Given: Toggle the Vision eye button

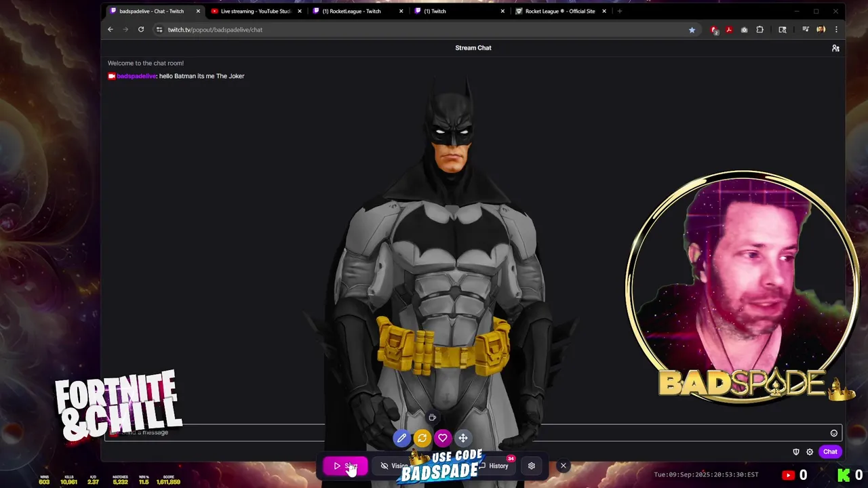Looking at the screenshot, I should click(x=393, y=466).
